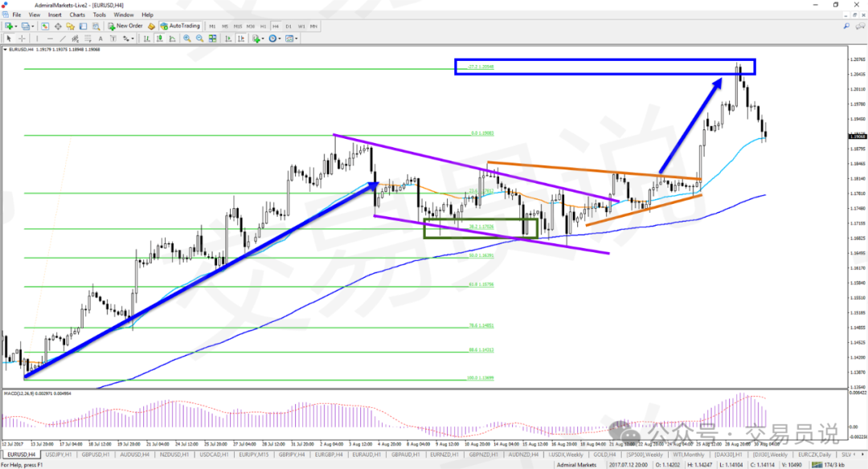Show the Market Watch panel

pos(45,26)
